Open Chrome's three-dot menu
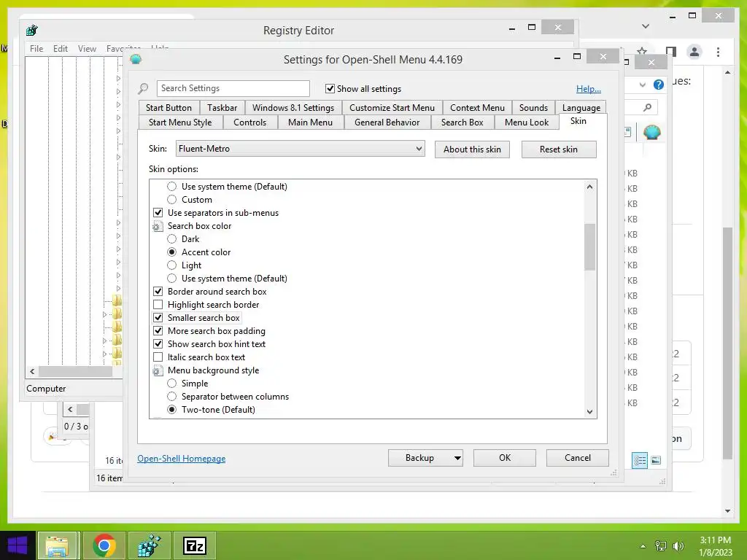The width and height of the screenshot is (747, 560). (718, 52)
